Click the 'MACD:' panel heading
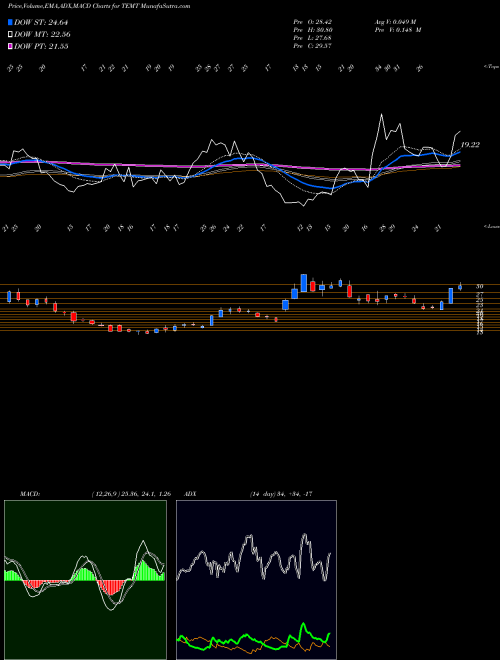Viewport: 500px width, 660px height. coord(30,494)
